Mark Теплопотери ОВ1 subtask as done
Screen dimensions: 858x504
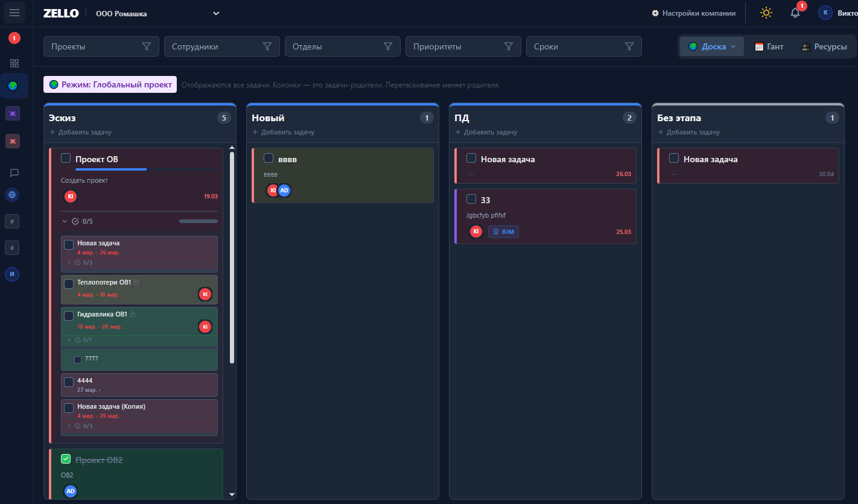click(x=69, y=284)
